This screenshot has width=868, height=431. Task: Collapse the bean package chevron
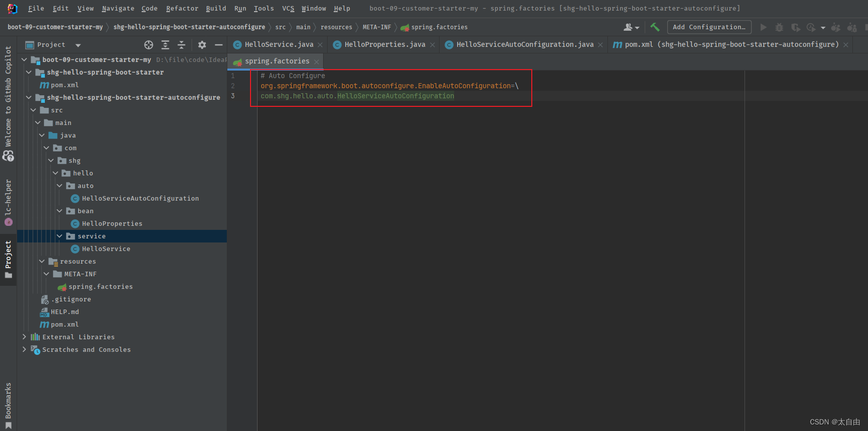59,211
